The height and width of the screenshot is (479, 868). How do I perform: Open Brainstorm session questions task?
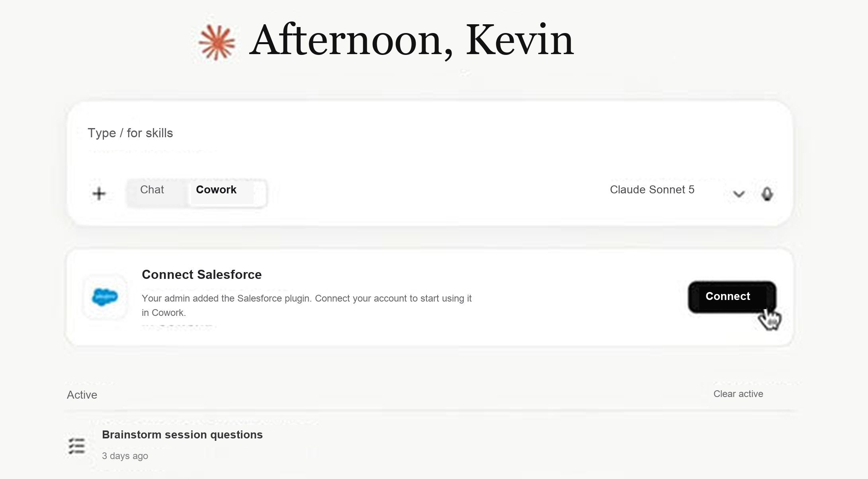[182, 434]
